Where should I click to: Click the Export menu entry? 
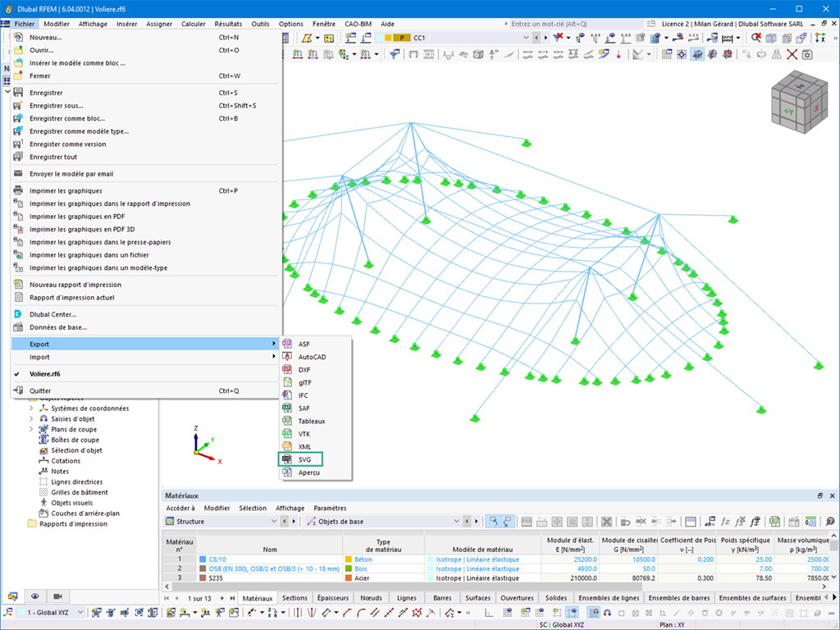144,344
